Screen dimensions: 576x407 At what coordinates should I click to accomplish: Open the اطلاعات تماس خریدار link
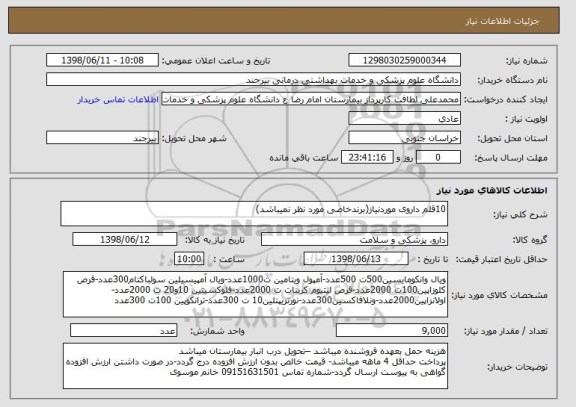[x=118, y=100]
